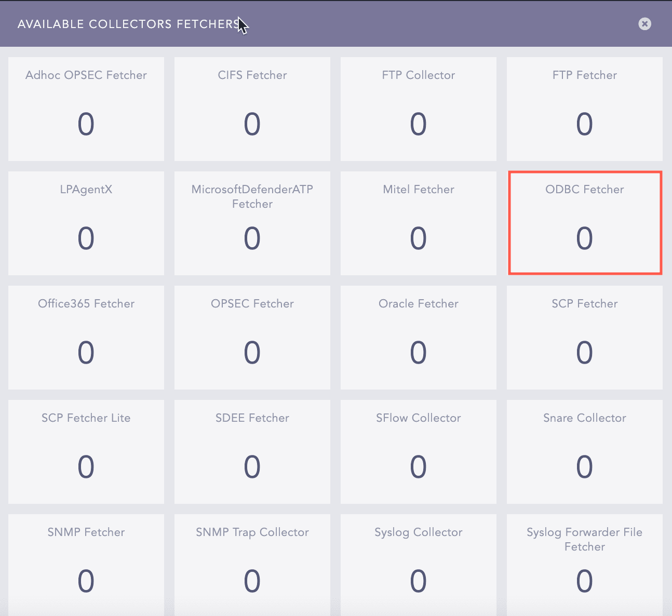Viewport: 672px width, 616px height.
Task: Open the SCP Fetcher Lite tile
Action: pyautogui.click(x=86, y=452)
